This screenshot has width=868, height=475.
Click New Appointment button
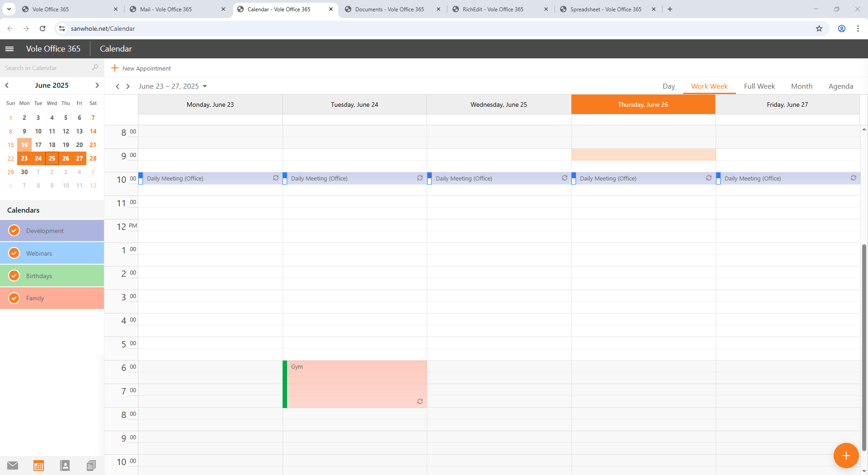tap(141, 68)
